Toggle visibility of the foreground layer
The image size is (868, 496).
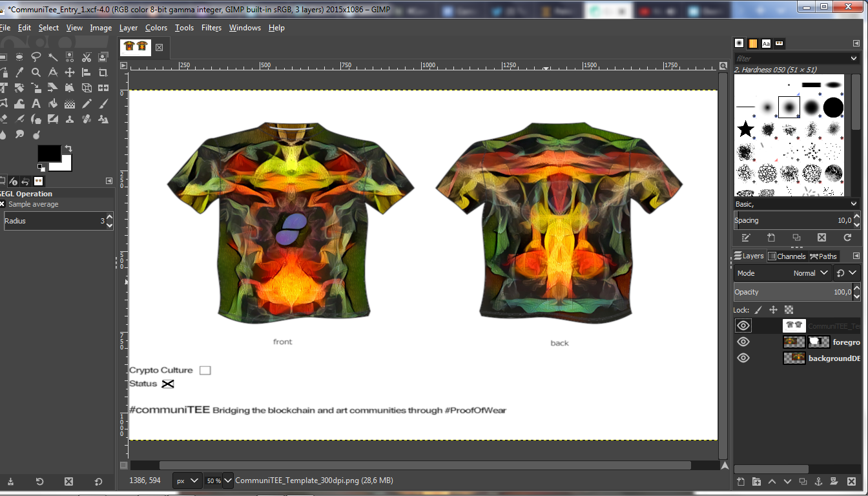coord(743,342)
